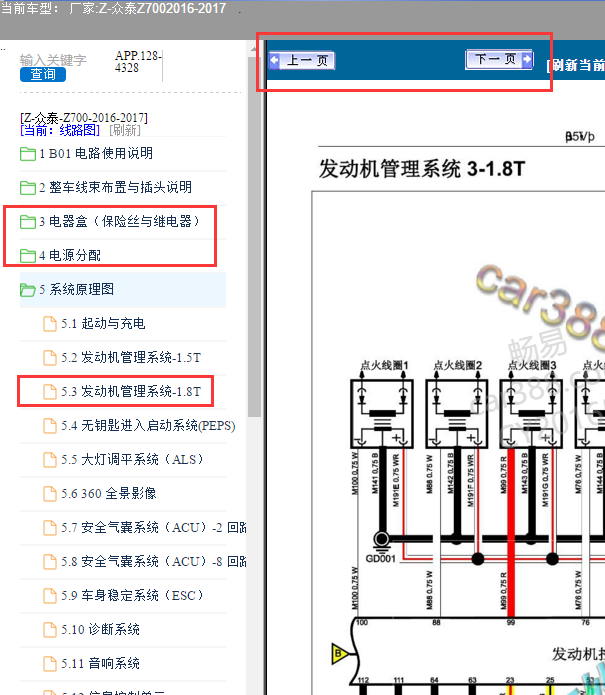The width and height of the screenshot is (605, 695).
Task: Click document icon of 5.3 发动机管理系统-1.8T
Action: coord(50,392)
